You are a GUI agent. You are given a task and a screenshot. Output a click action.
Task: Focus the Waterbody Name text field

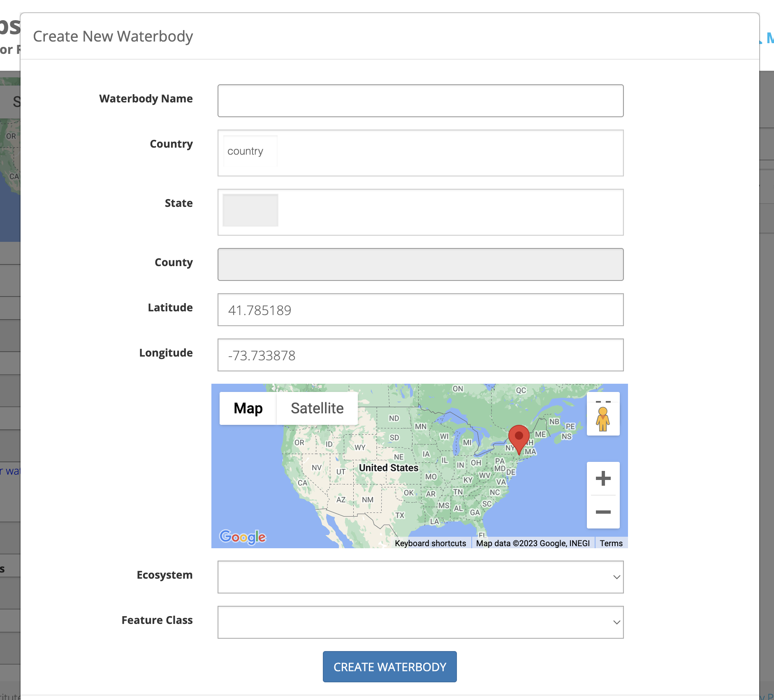click(420, 101)
